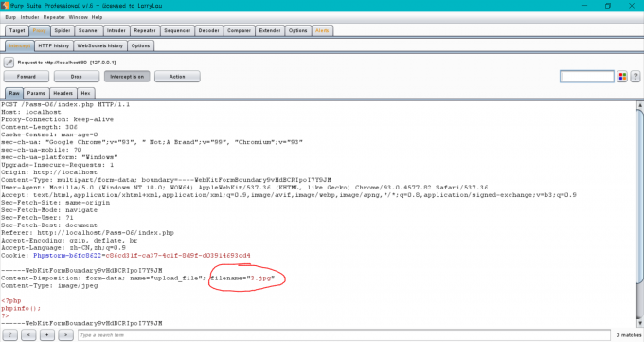644x342 pixels.
Task: Click the pencil edit-target icon beside Request
Action: click(9, 63)
